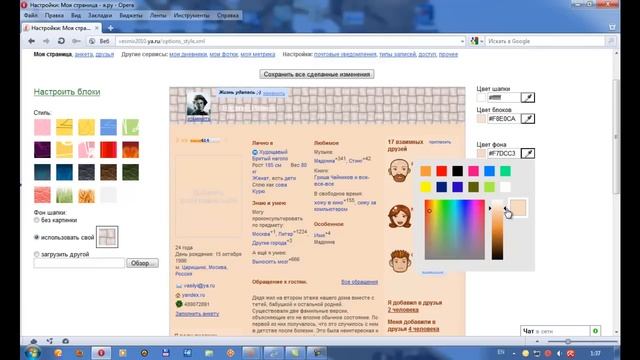640x360 pixels.
Task: Open the address bar dropdown arrow
Action: (462, 41)
